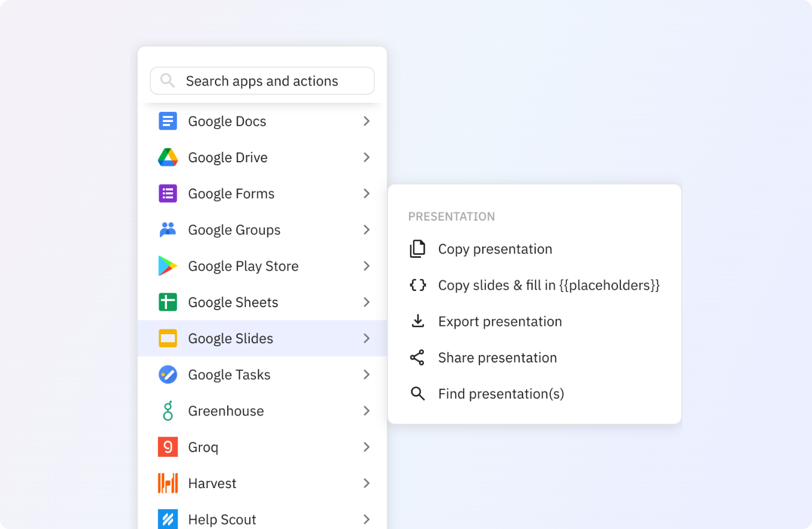Expand Greenhouse actions chevron
Screen dimensions: 812x529
pos(366,411)
